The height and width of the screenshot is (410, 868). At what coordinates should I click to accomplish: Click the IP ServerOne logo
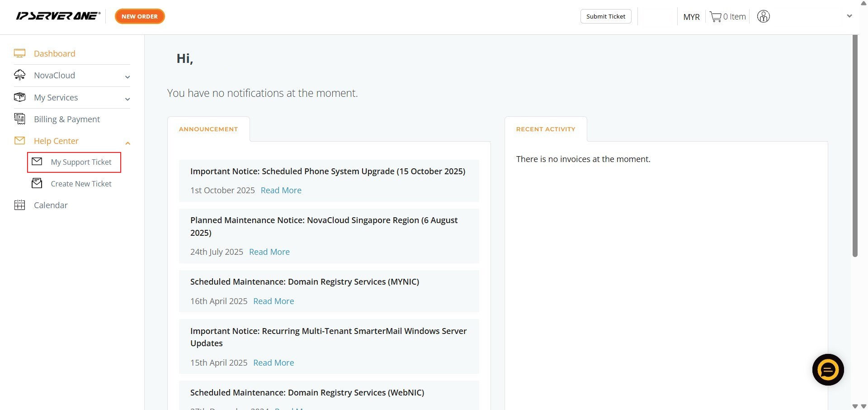[58, 16]
